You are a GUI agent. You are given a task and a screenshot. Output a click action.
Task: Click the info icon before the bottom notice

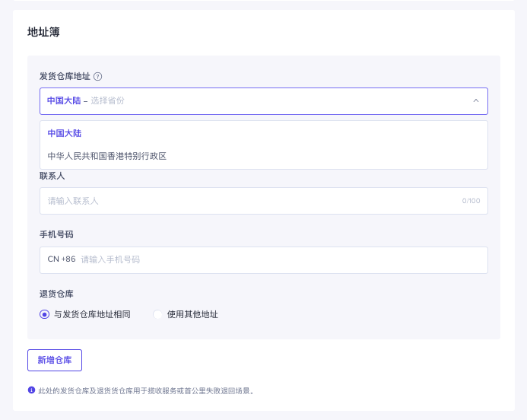(31, 390)
